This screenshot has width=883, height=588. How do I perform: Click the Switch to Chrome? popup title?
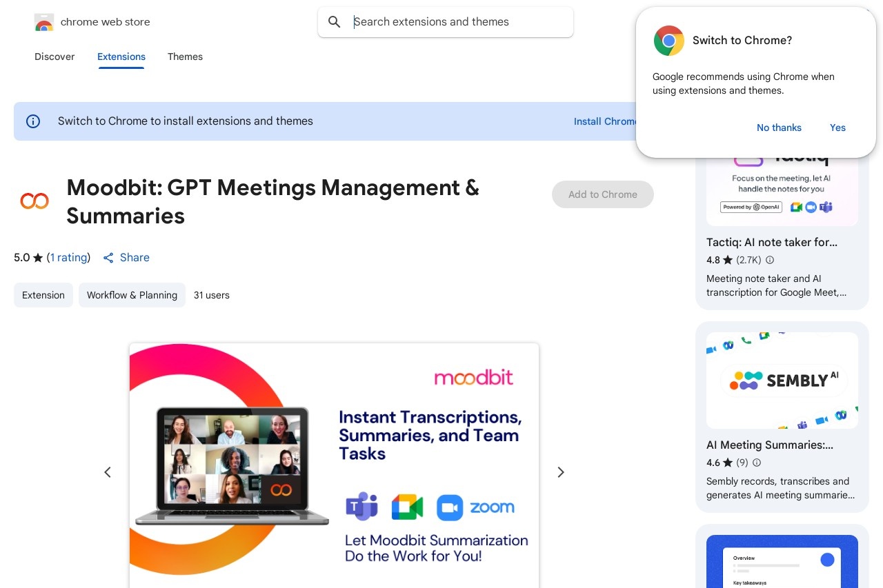point(742,41)
